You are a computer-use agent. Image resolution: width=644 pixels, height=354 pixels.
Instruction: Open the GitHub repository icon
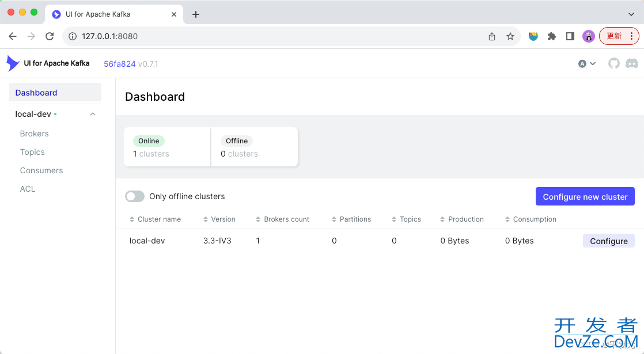(x=613, y=63)
